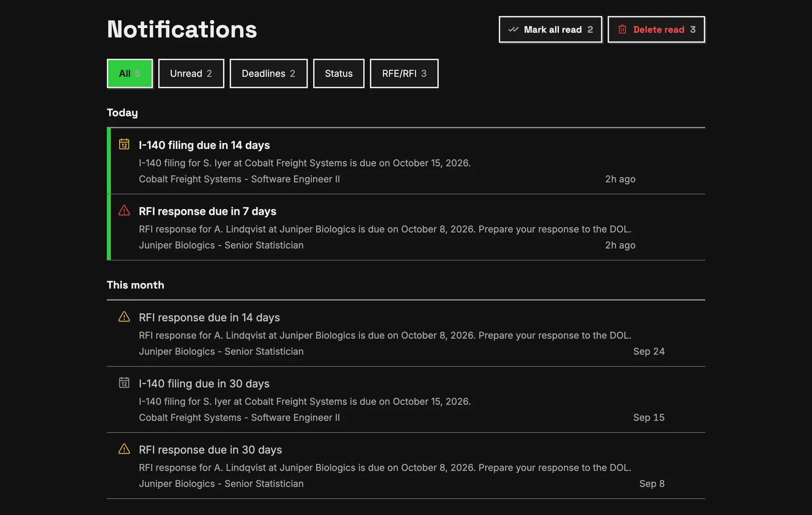The width and height of the screenshot is (812, 515).
Task: Click the Sep 15 timestamp
Action: coord(649,418)
